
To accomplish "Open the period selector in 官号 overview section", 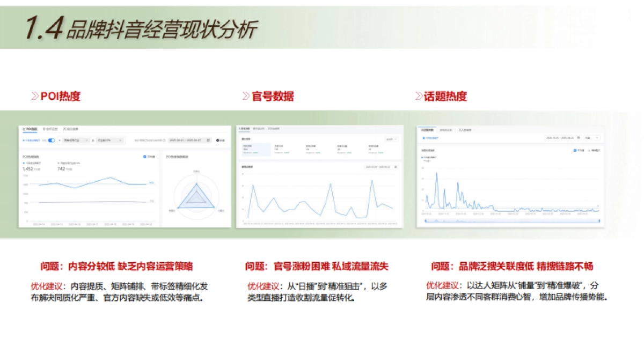I will (x=392, y=139).
